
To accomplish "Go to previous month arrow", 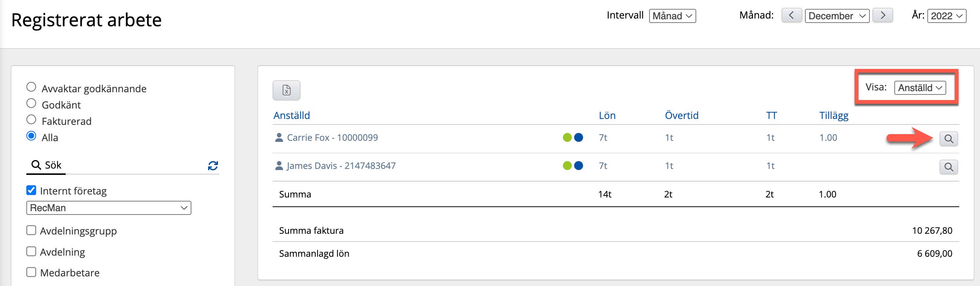I will tap(791, 16).
